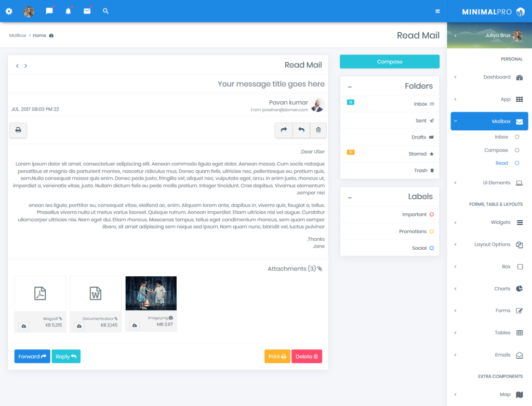Open the chat messages icon in top bar
Screen dimensions: 532x406
pos(49,11)
